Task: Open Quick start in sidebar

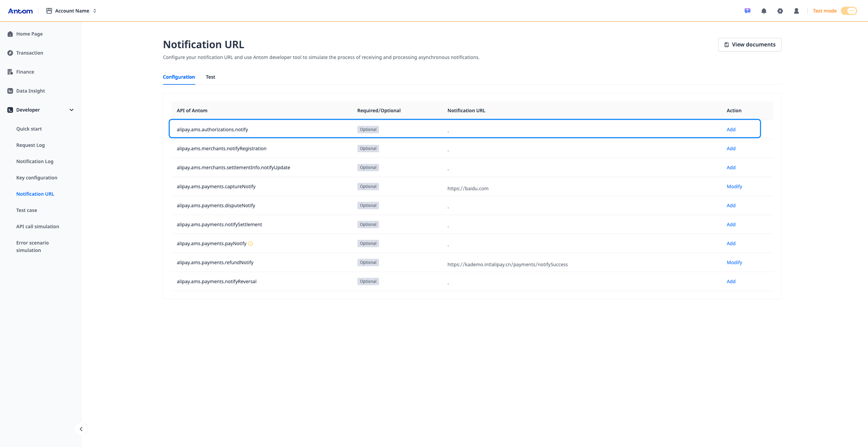Action: (x=29, y=129)
